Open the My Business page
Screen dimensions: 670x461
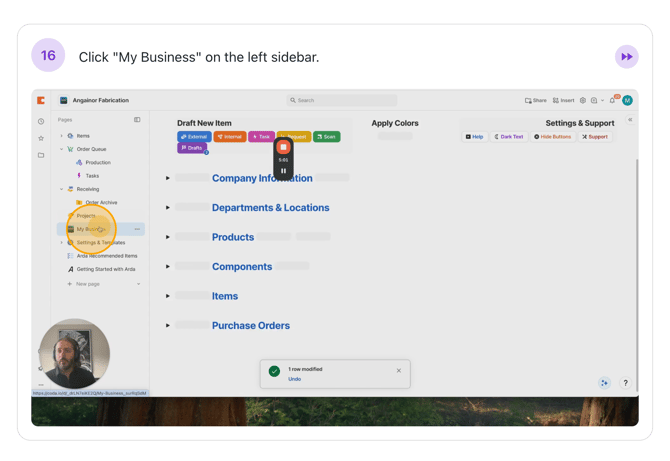[88, 229]
